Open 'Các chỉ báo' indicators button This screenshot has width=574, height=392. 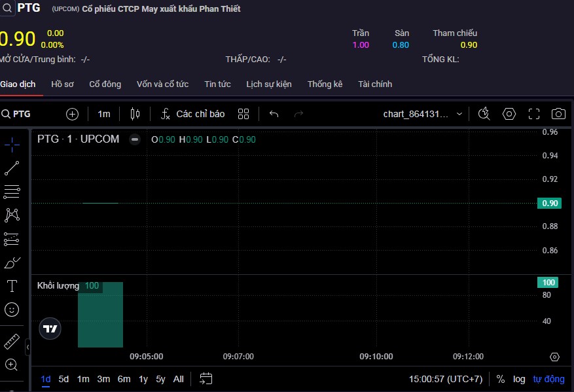[193, 114]
